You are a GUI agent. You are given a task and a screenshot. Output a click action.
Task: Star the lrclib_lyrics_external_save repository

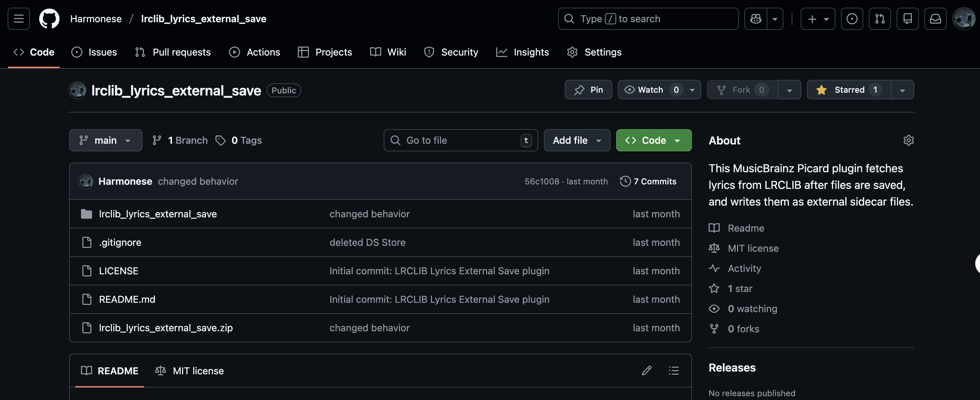[x=848, y=90]
